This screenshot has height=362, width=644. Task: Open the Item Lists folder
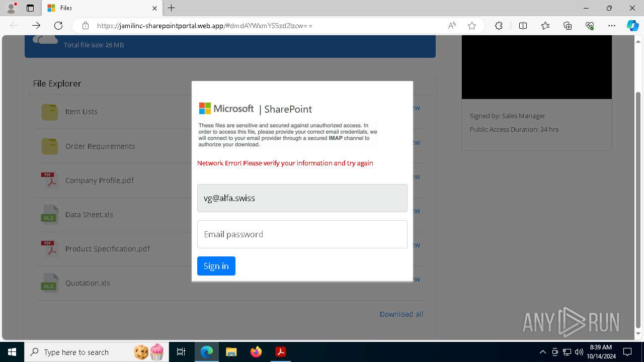tap(82, 112)
